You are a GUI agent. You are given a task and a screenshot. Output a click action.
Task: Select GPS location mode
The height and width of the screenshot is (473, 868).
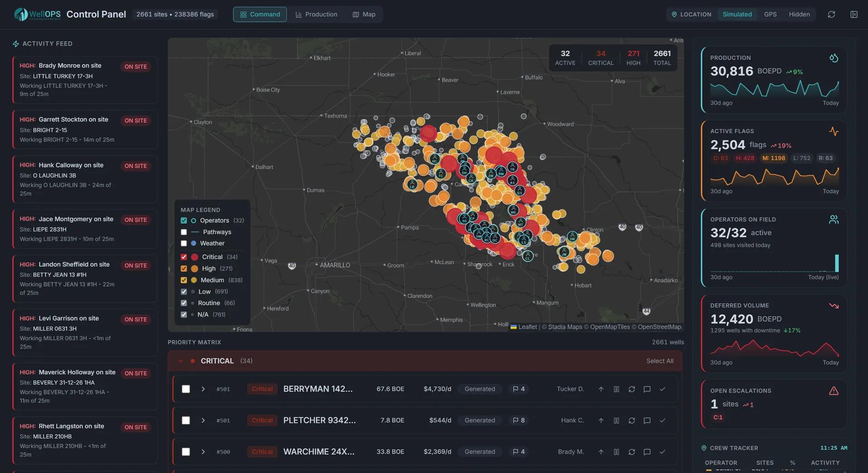[x=770, y=14]
